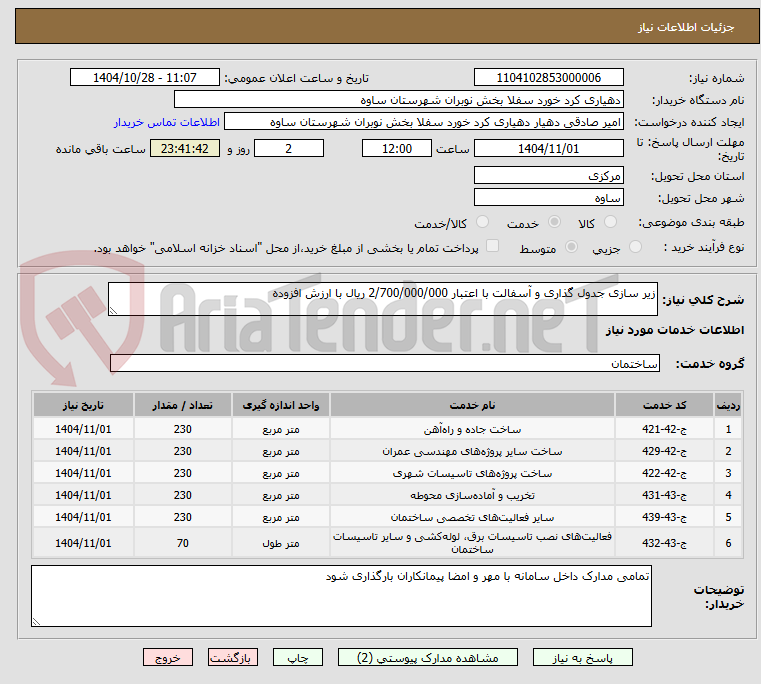The height and width of the screenshot is (684, 761).
Task: Click the شهر محل تحویل field ساوه
Action: (548, 198)
